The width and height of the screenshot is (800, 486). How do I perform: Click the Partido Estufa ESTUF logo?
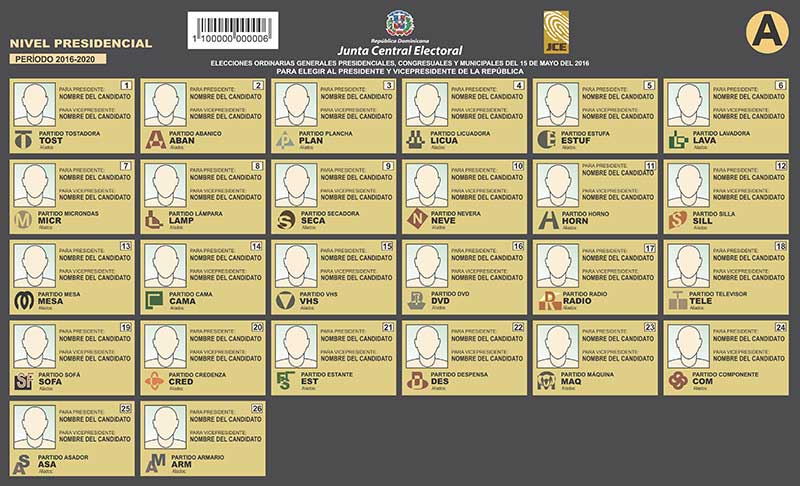[546, 140]
